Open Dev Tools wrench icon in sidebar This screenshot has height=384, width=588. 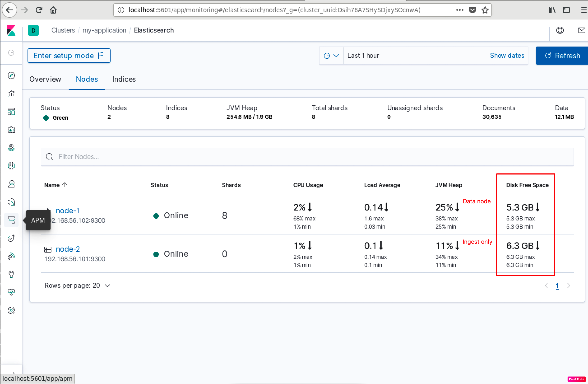point(11,274)
